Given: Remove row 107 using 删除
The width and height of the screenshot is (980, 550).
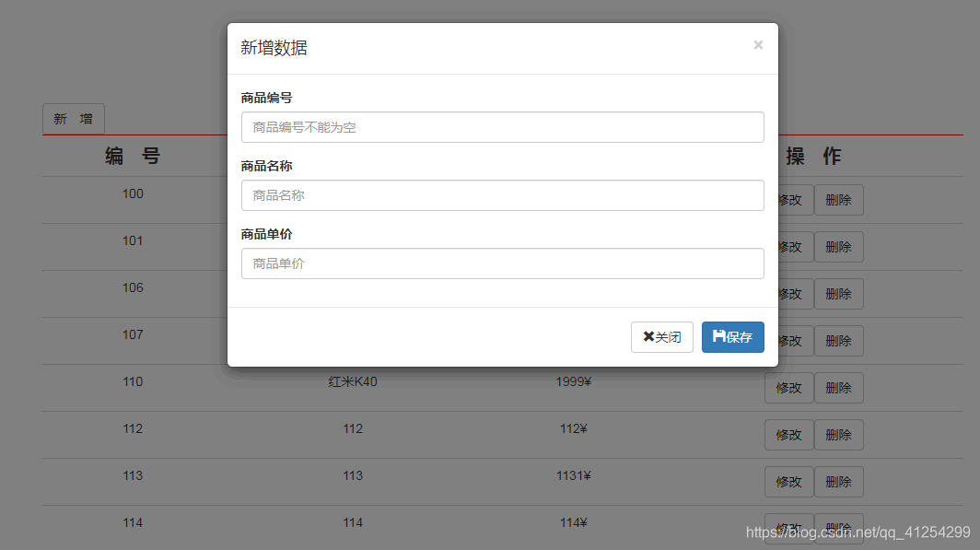Looking at the screenshot, I should click(839, 341).
